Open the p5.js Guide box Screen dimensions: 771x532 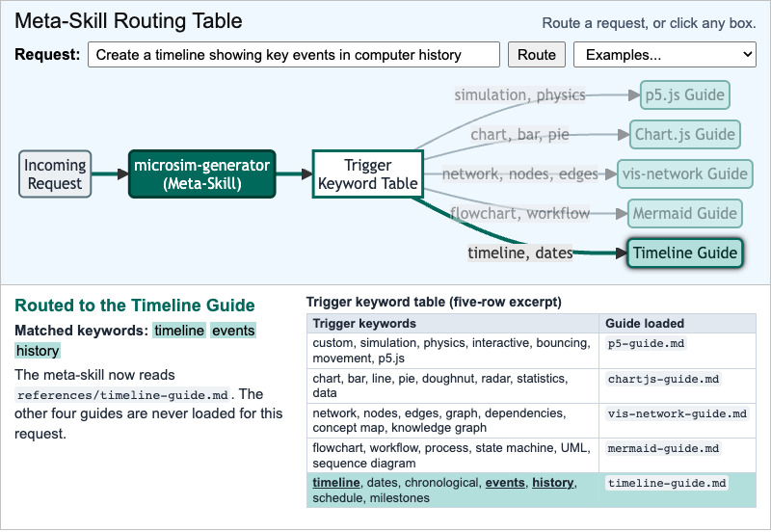click(685, 94)
